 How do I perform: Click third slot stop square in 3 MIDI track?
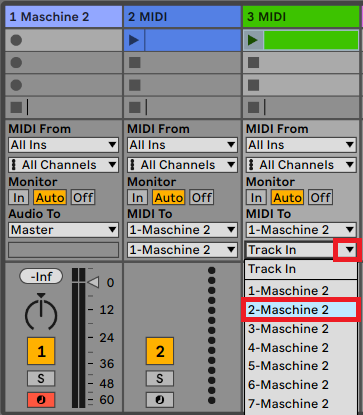pyautogui.click(x=253, y=85)
